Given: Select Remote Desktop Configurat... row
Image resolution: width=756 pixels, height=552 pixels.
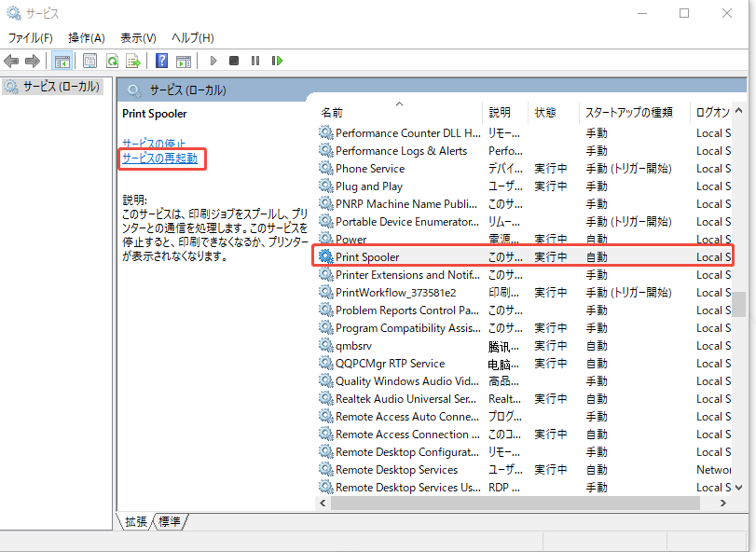Looking at the screenshot, I should click(525, 452).
